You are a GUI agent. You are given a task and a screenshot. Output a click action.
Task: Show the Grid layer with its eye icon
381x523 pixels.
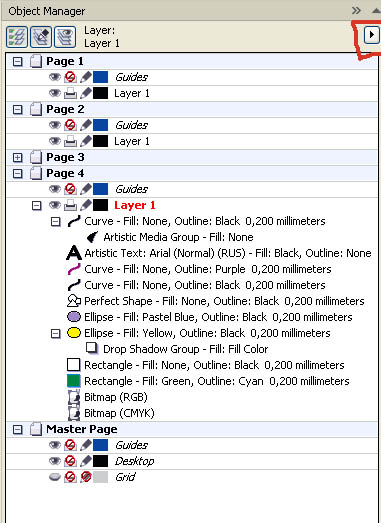55,477
